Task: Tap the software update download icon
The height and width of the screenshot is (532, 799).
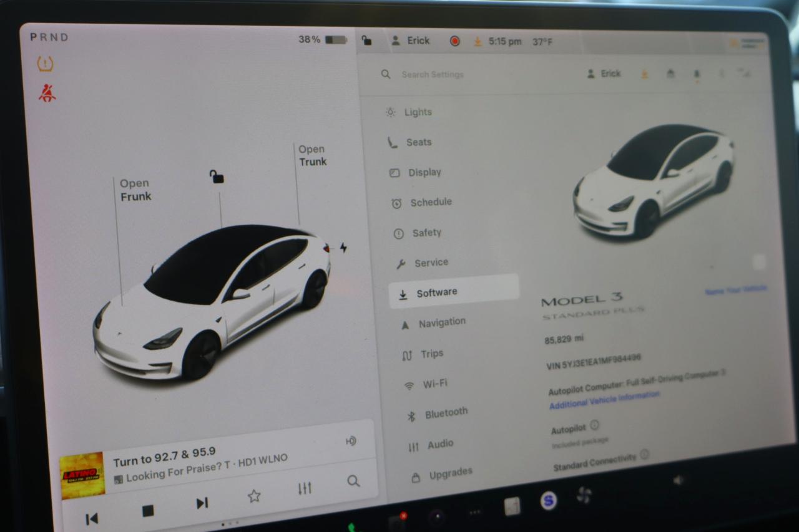Action: tap(478, 41)
